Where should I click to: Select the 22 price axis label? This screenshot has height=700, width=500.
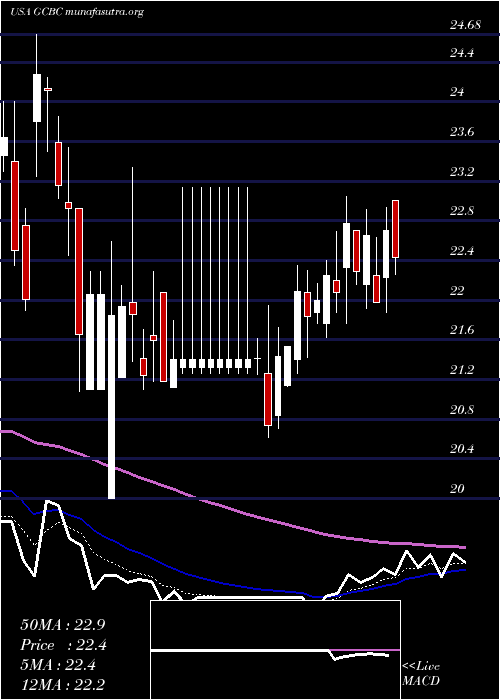(x=457, y=291)
